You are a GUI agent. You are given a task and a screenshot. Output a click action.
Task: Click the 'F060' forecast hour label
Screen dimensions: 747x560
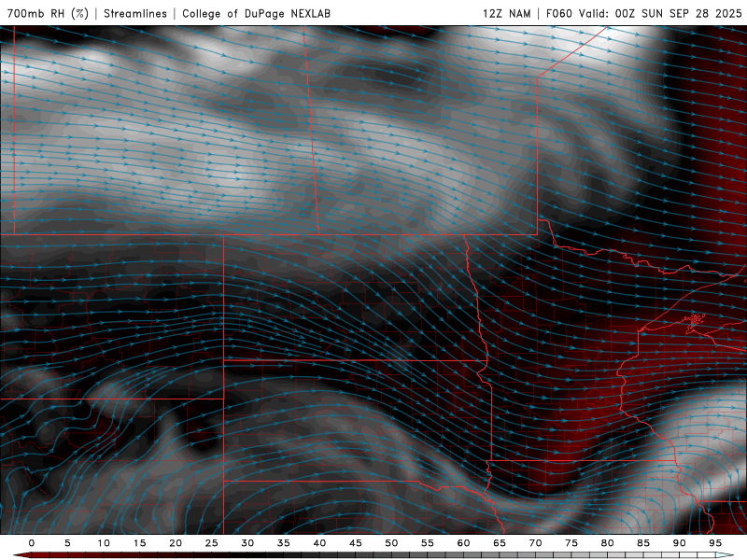click(x=558, y=13)
